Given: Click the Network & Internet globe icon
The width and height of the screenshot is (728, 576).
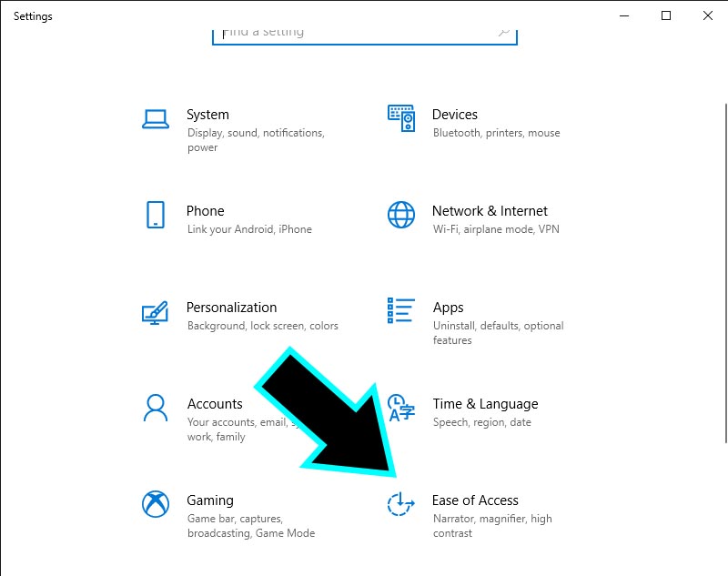Looking at the screenshot, I should click(x=401, y=215).
